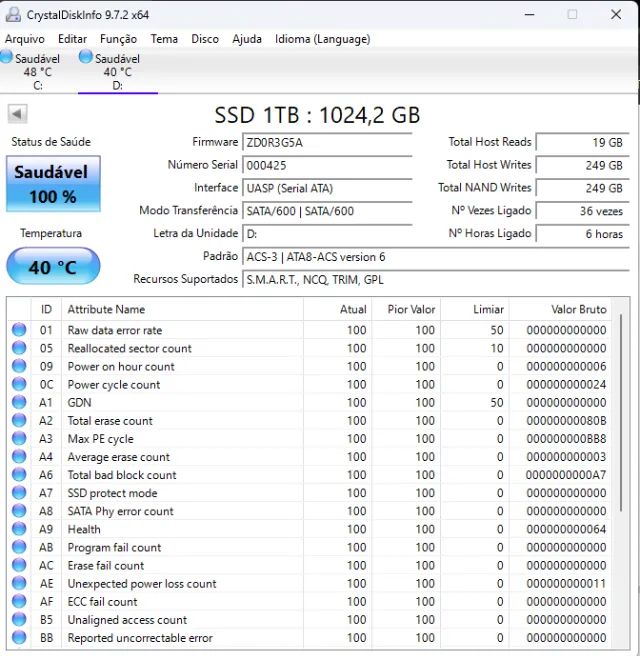Click the status circle for Total bad block count
Viewport: 640px width, 656px height.
(x=19, y=474)
